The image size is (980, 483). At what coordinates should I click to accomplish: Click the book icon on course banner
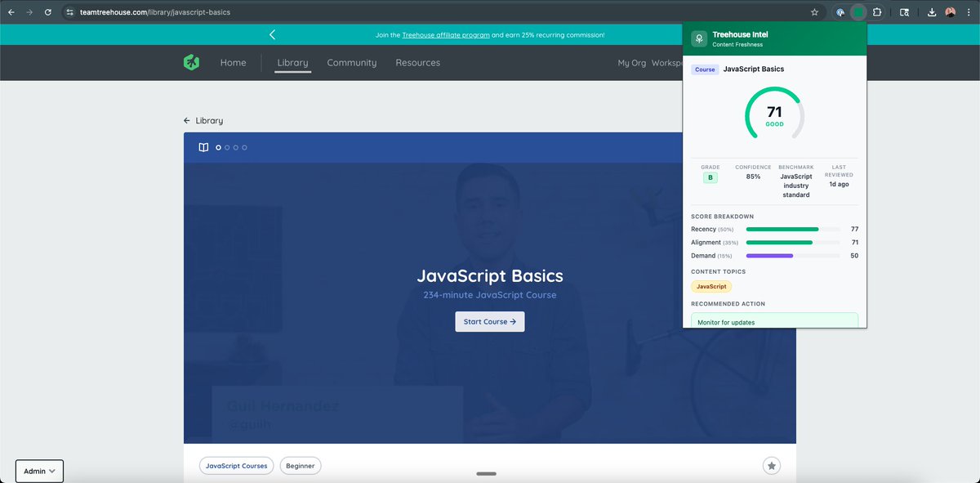click(203, 147)
